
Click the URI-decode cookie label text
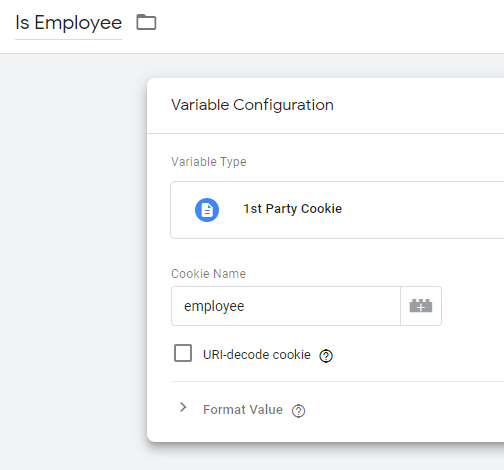click(257, 355)
